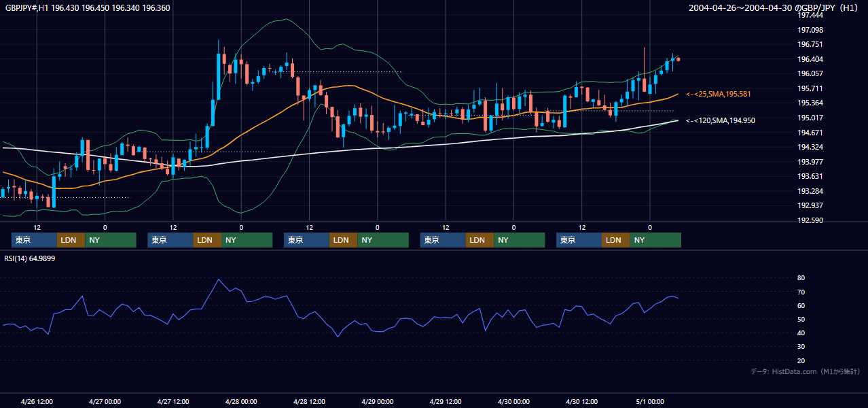Image resolution: width=868 pixels, height=408 pixels.
Task: Select the RSI scale value 60
Action: click(801, 305)
